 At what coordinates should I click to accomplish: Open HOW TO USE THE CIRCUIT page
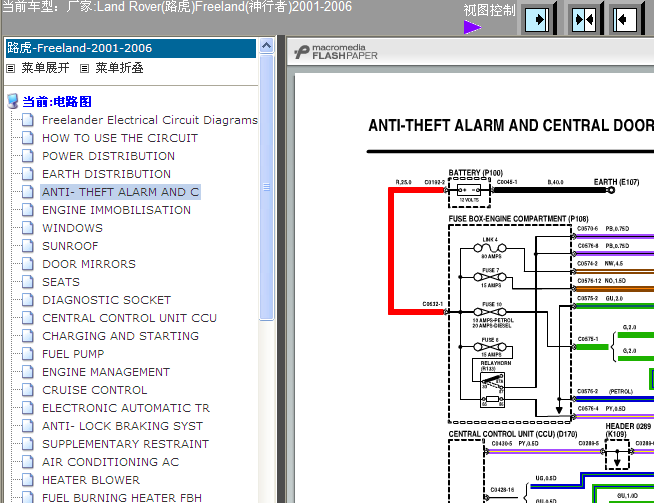pyautogui.click(x=120, y=138)
